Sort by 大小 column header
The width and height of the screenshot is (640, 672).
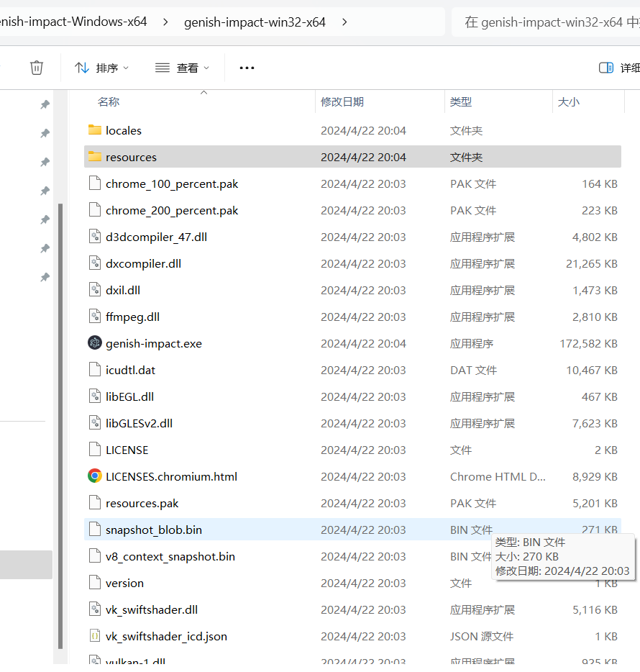568,102
